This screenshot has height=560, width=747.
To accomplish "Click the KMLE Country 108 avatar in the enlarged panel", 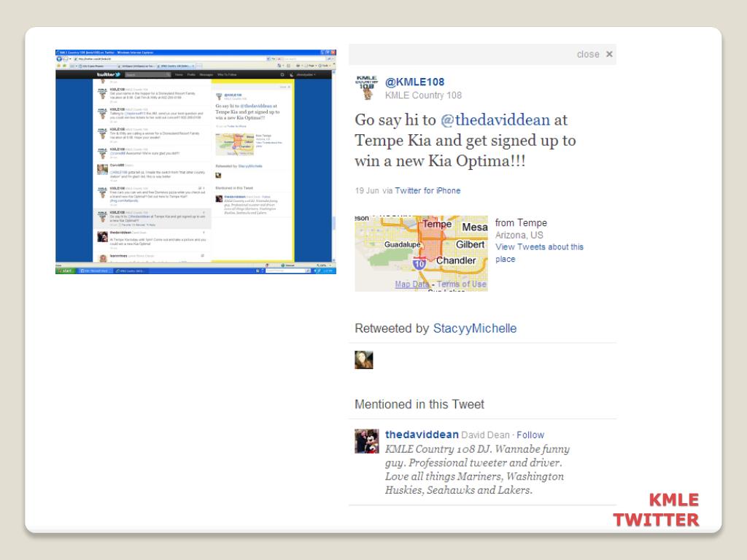I will pyautogui.click(x=367, y=87).
